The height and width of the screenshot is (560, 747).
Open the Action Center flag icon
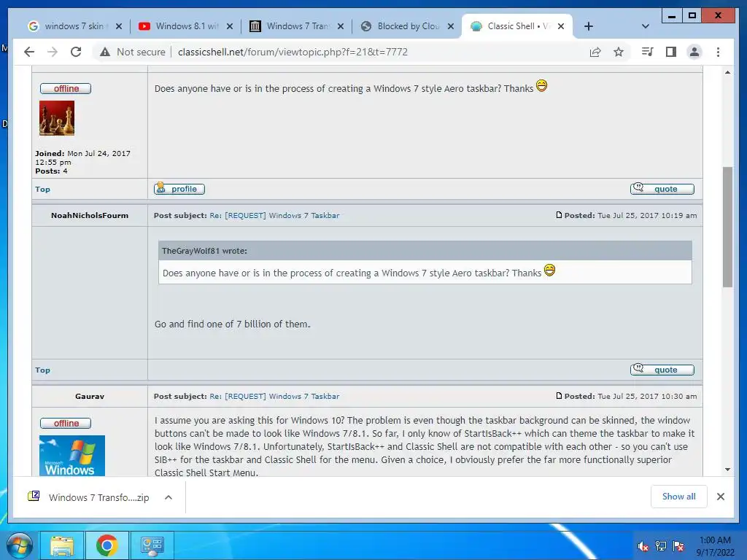[678, 546]
